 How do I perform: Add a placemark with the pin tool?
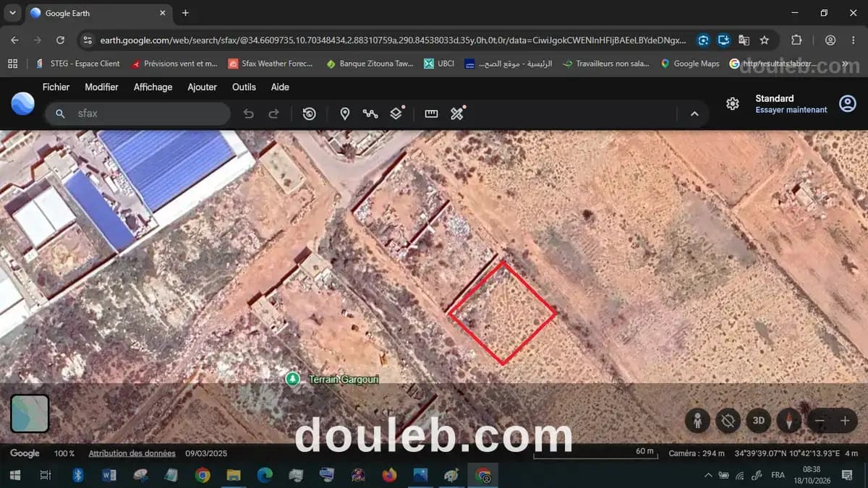pyautogui.click(x=345, y=114)
